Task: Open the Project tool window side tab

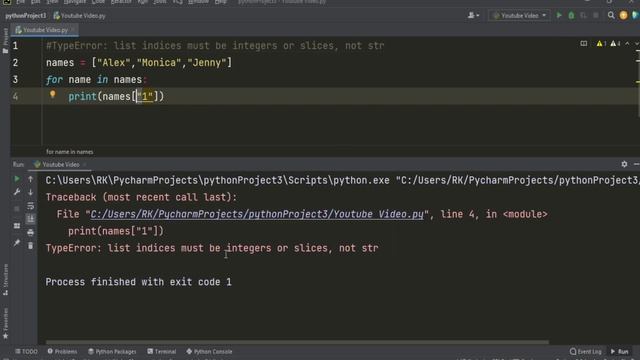Action: tap(5, 40)
